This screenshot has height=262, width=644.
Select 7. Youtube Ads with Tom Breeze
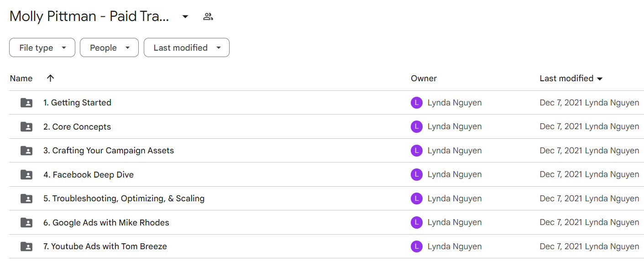click(x=105, y=246)
